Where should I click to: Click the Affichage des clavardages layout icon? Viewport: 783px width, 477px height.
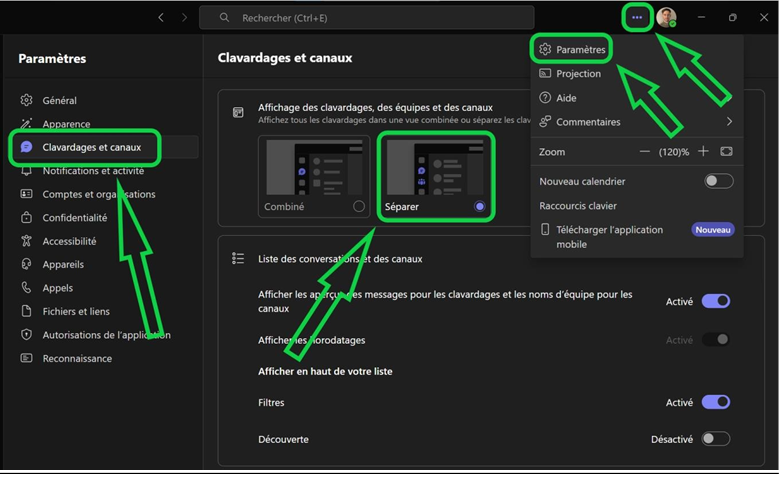tap(238, 112)
